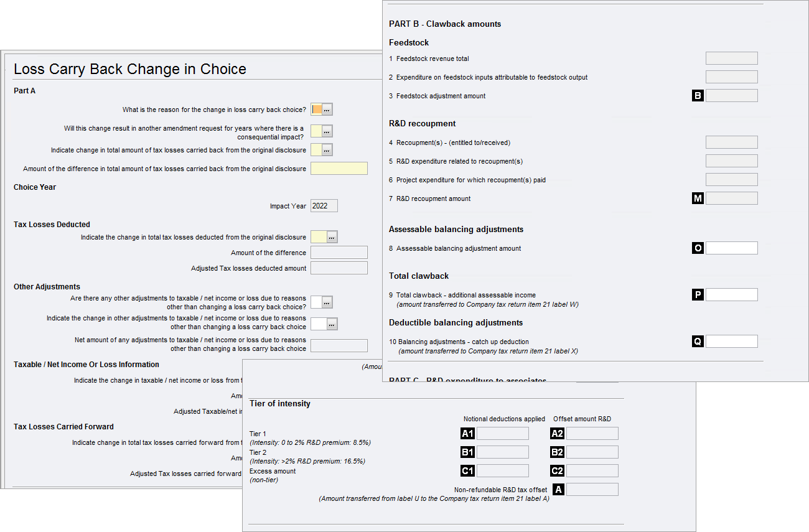Open lookup for another amendment request question
The image size is (809, 532).
[327, 131]
